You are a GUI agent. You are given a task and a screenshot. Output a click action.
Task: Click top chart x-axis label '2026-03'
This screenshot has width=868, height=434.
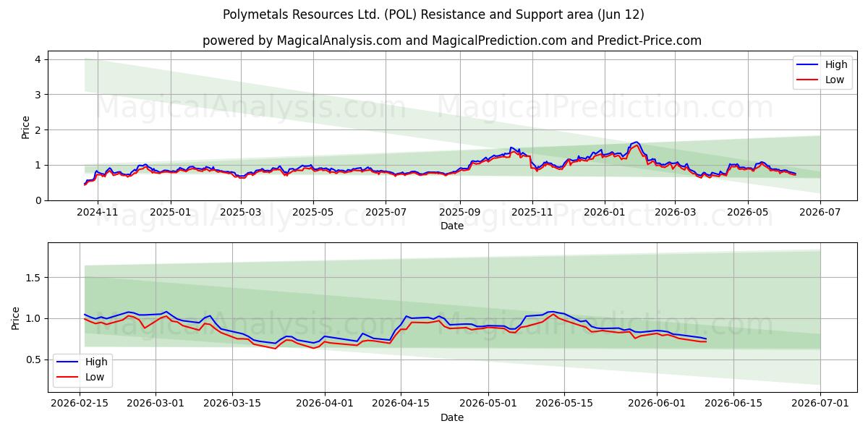675,213
